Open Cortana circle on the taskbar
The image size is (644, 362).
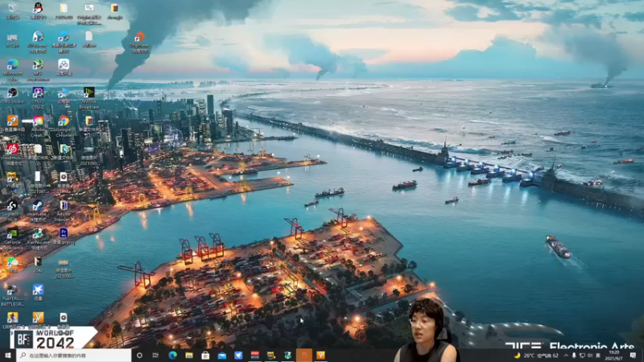pos(139,355)
